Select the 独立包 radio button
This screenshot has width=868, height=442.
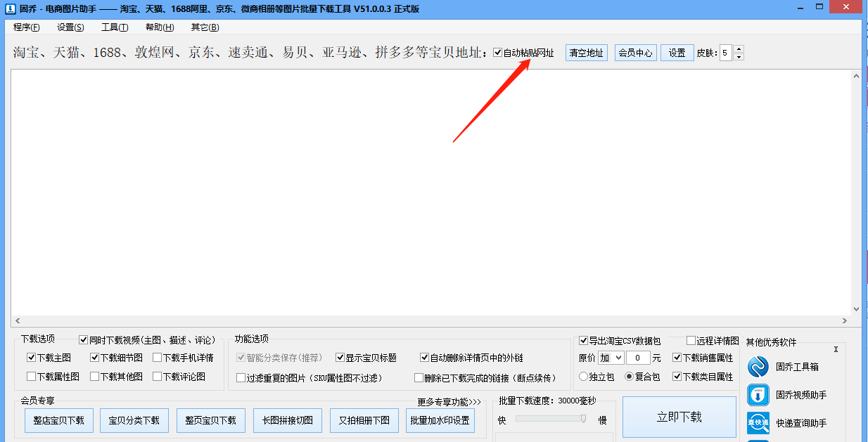583,377
